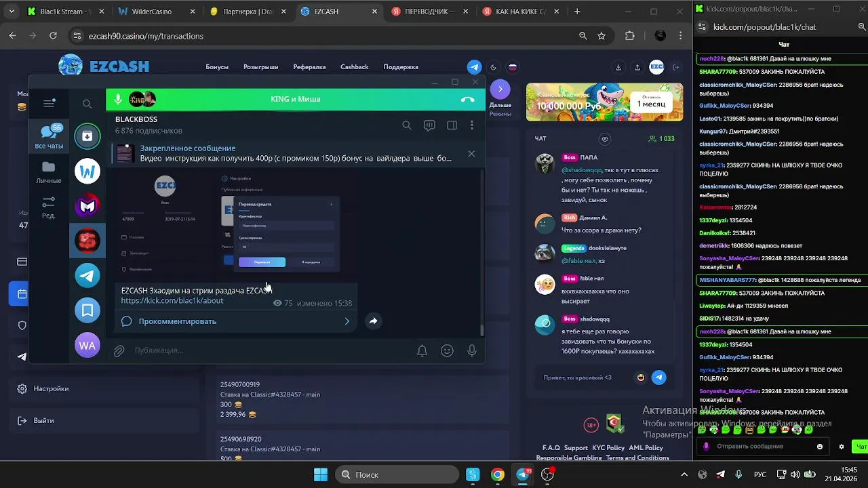Focus the 'Привет, ты красивый' chat input
Viewport: 868px width, 488px height.
pos(585,378)
